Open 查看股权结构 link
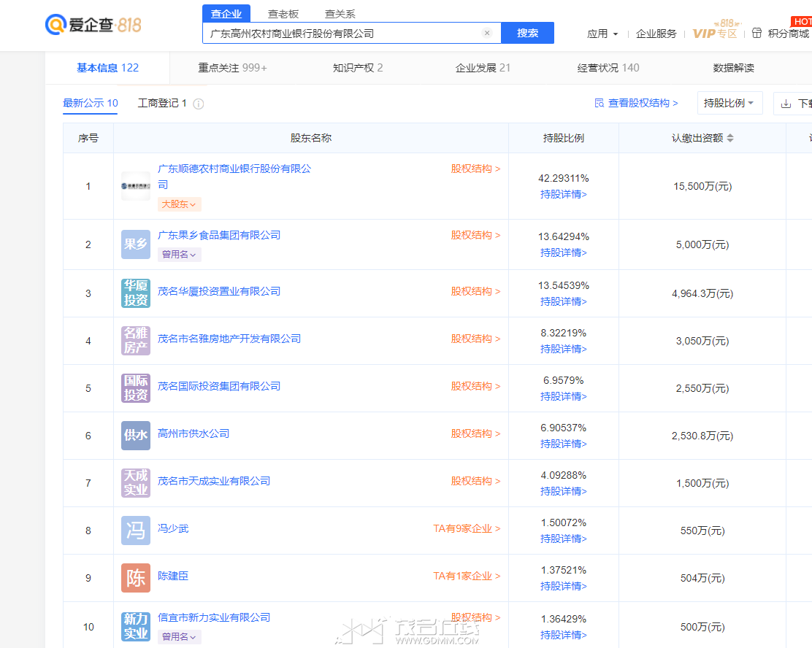 pos(637,103)
